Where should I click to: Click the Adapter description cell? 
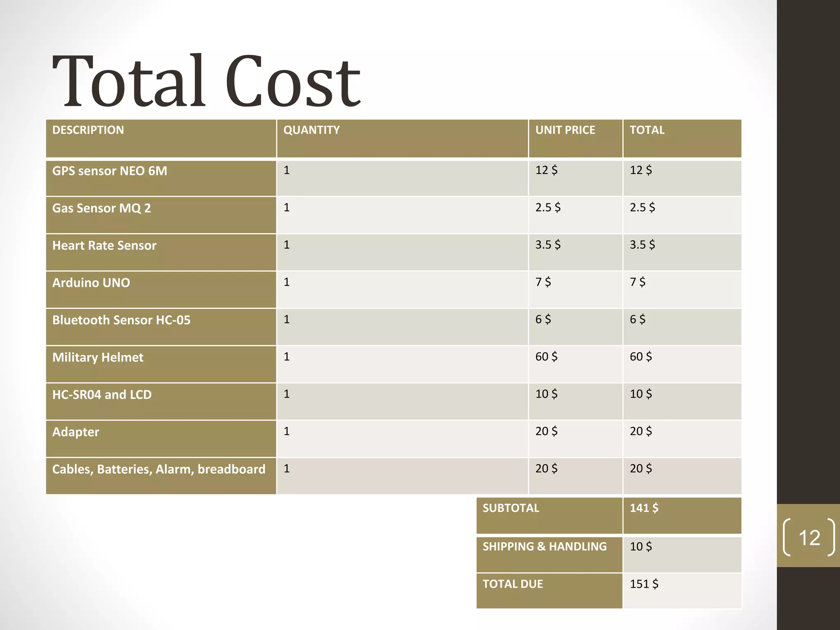click(75, 432)
